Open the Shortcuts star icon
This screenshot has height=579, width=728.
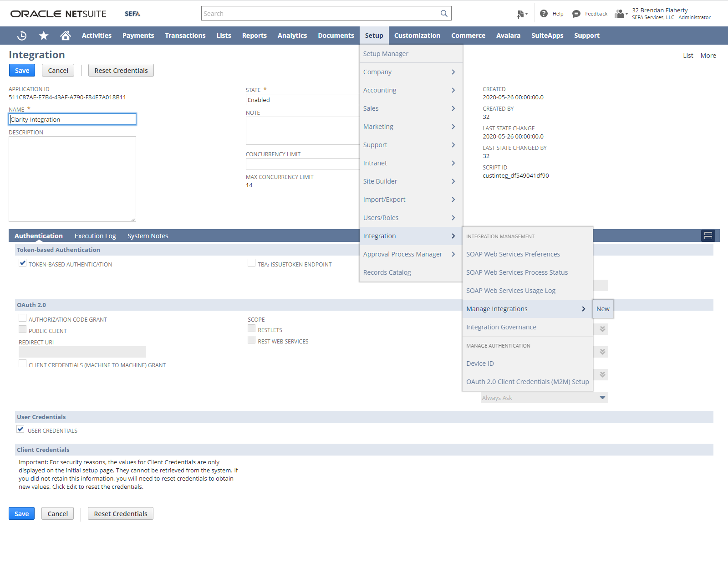44,36
